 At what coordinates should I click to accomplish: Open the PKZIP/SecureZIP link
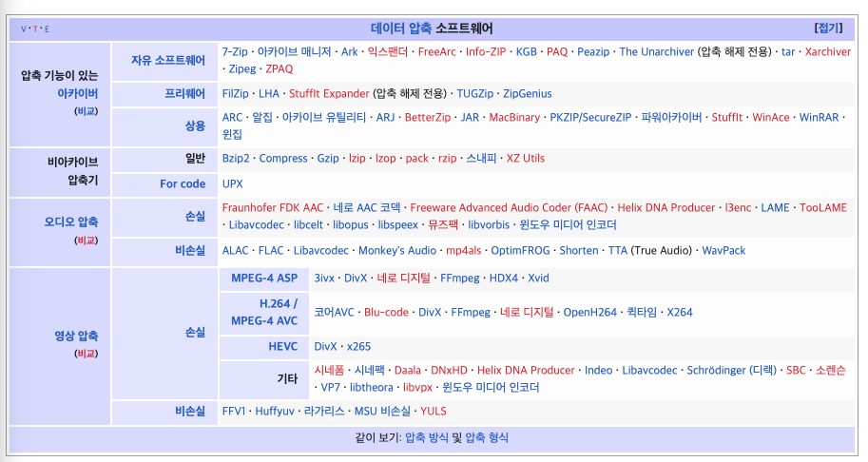[590, 117]
